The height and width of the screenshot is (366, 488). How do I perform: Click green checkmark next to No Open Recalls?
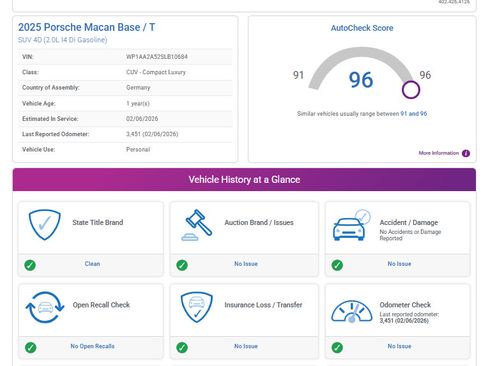click(x=31, y=347)
